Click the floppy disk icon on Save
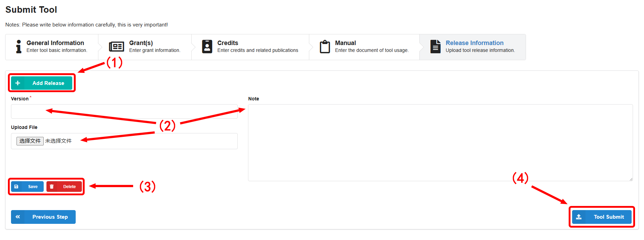The height and width of the screenshot is (240, 644). click(16, 187)
